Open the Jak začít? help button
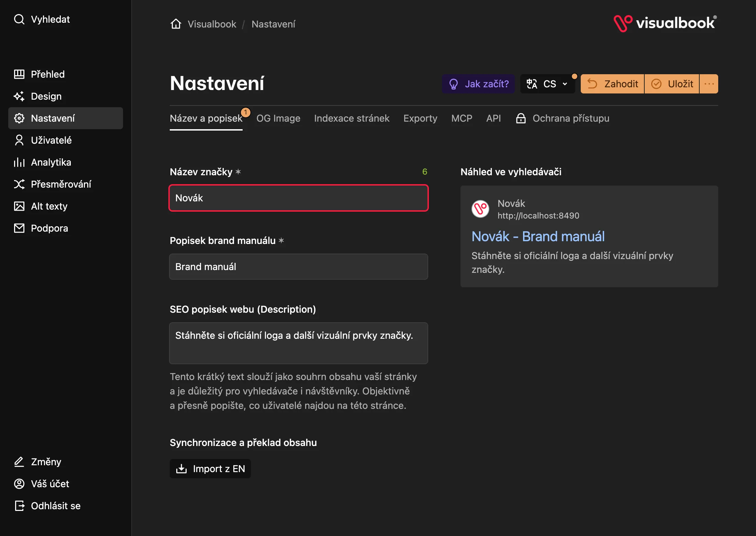Image resolution: width=756 pixels, height=536 pixels. point(478,84)
